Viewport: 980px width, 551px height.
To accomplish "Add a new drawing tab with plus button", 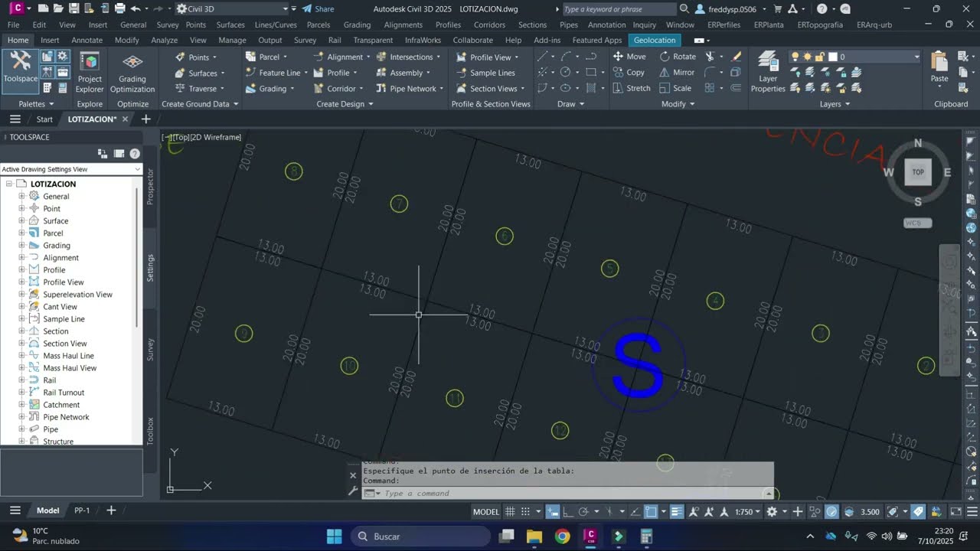I will [145, 119].
